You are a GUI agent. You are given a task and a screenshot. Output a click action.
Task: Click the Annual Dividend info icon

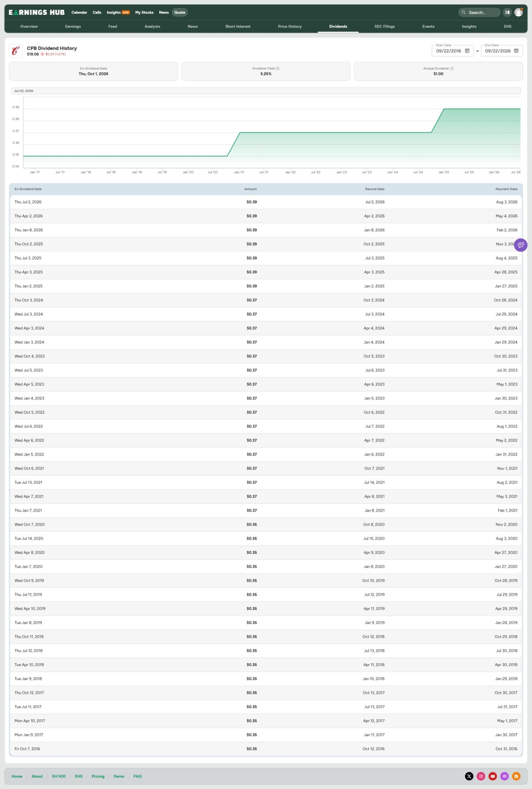(452, 68)
